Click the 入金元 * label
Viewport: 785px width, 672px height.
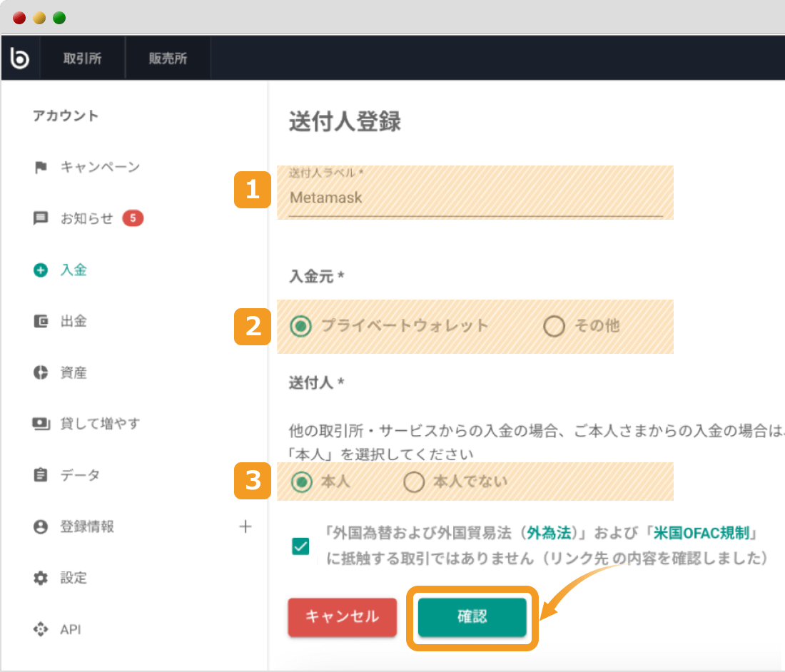316,276
